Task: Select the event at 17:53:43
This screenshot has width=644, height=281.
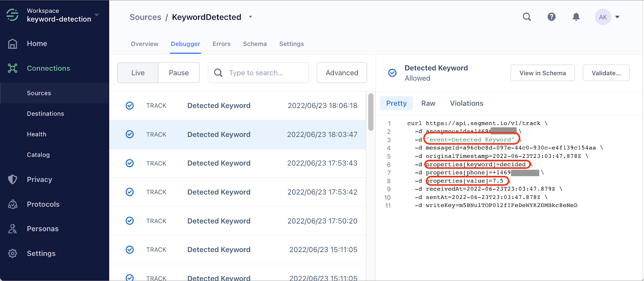Action: pyautogui.click(x=237, y=163)
